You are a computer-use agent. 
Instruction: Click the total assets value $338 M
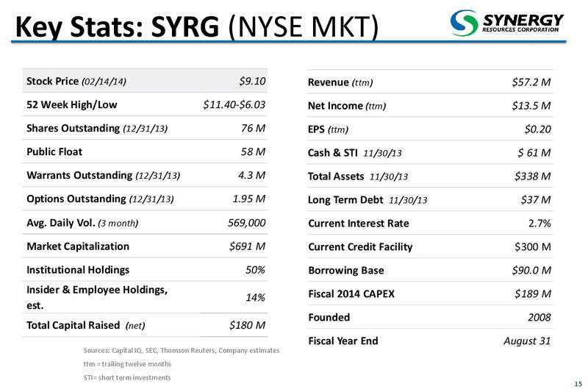533,177
